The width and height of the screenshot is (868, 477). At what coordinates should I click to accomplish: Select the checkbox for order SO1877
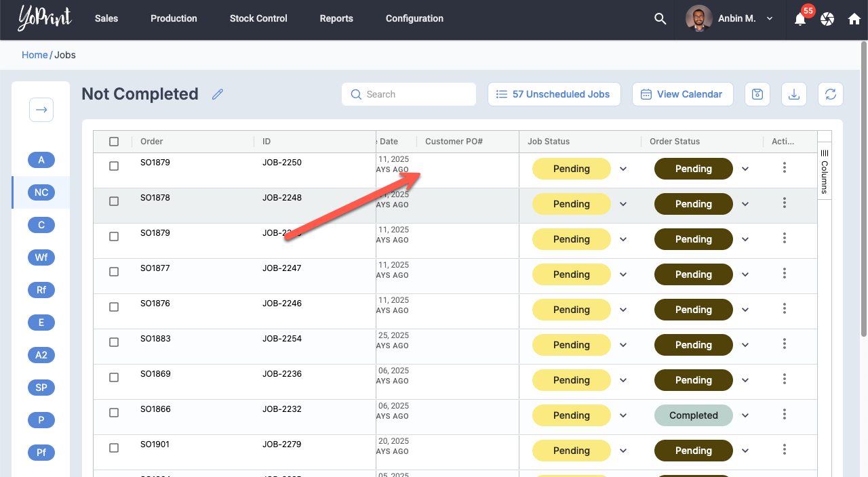pos(114,272)
